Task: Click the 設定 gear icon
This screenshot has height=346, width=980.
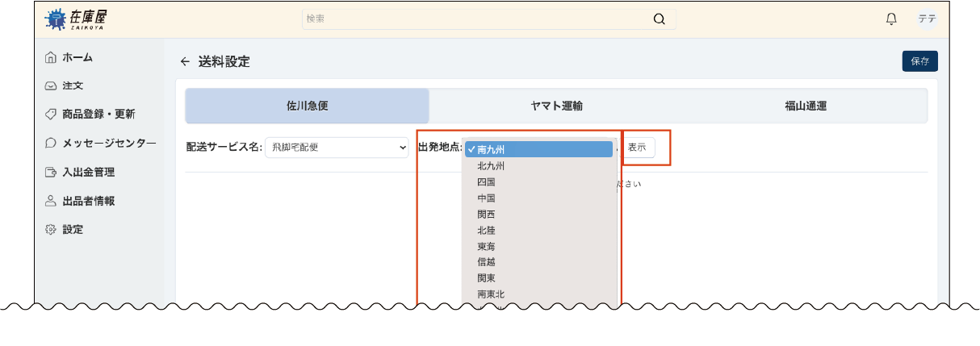Action: (51, 229)
